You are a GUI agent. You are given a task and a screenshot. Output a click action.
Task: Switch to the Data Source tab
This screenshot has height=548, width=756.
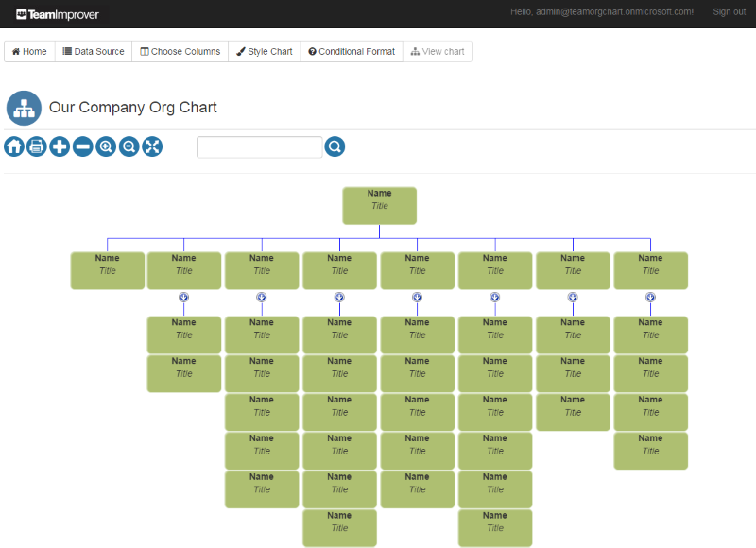click(x=93, y=51)
